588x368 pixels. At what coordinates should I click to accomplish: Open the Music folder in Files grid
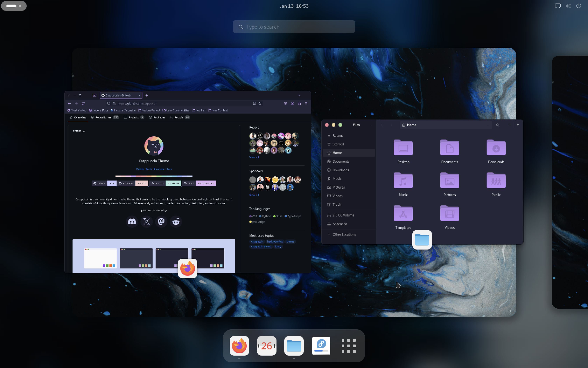[403, 180]
